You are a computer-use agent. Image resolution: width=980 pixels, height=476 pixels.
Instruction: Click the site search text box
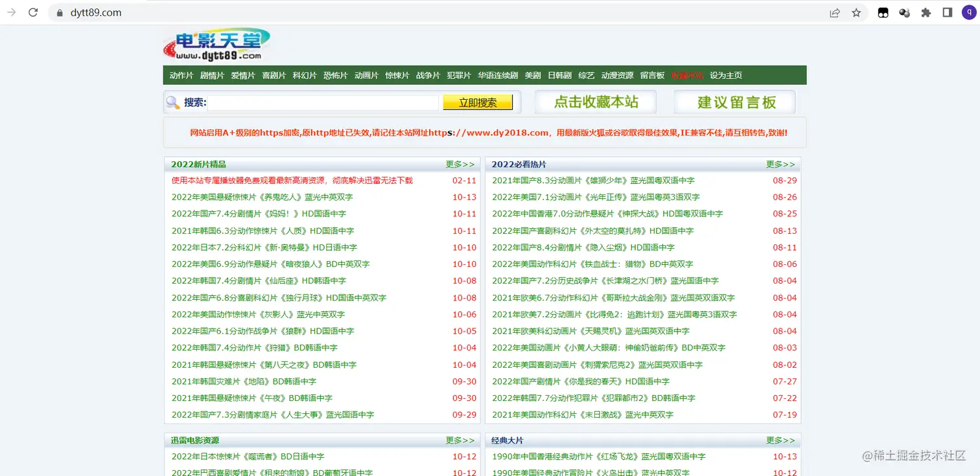[x=323, y=102]
